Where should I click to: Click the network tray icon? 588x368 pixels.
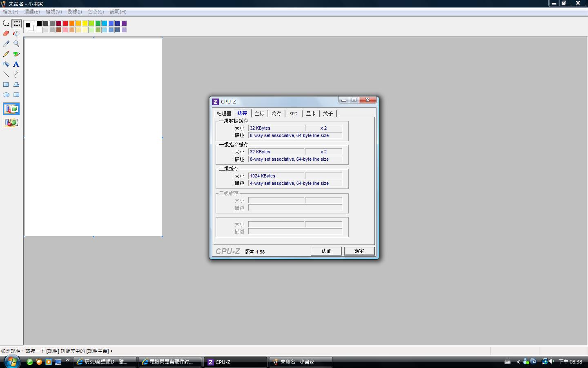tap(544, 361)
